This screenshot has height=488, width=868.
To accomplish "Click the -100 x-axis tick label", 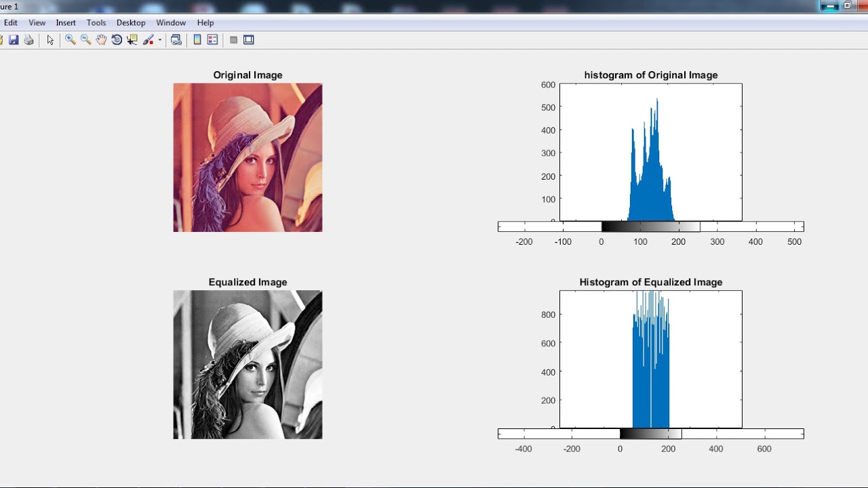I will 563,241.
